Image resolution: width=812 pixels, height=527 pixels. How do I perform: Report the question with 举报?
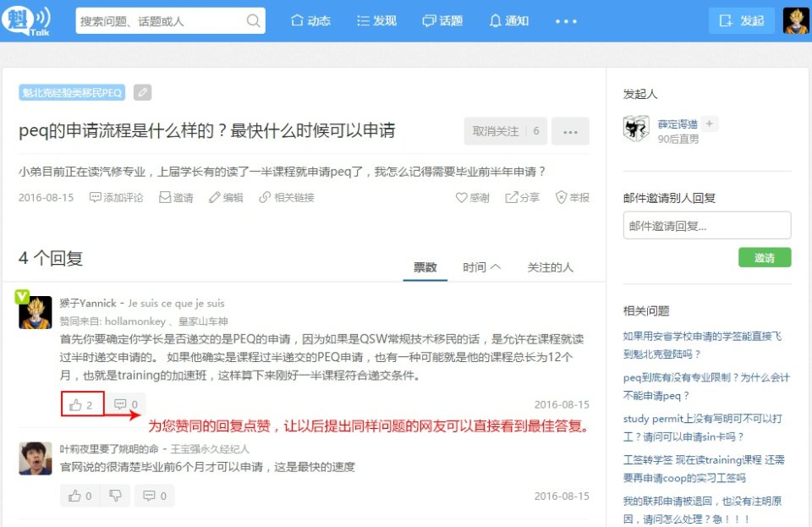pyautogui.click(x=573, y=198)
